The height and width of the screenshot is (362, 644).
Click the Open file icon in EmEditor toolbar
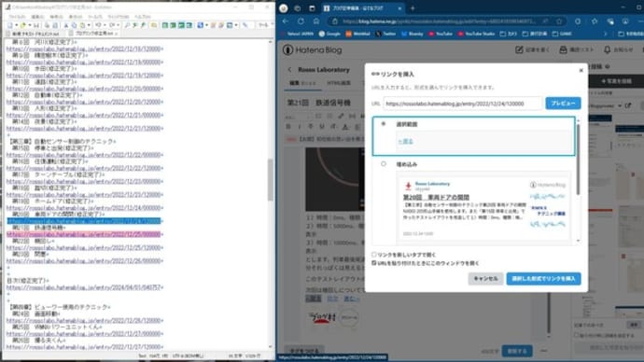coord(23,25)
